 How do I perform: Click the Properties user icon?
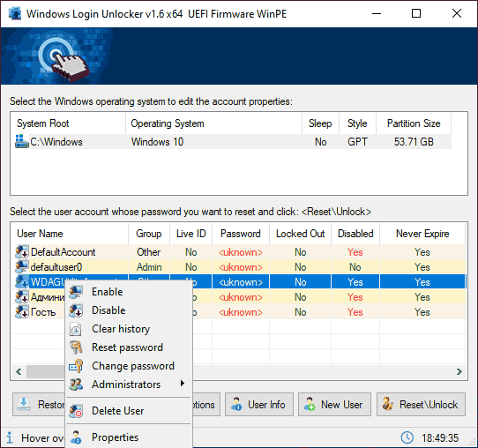(76, 437)
